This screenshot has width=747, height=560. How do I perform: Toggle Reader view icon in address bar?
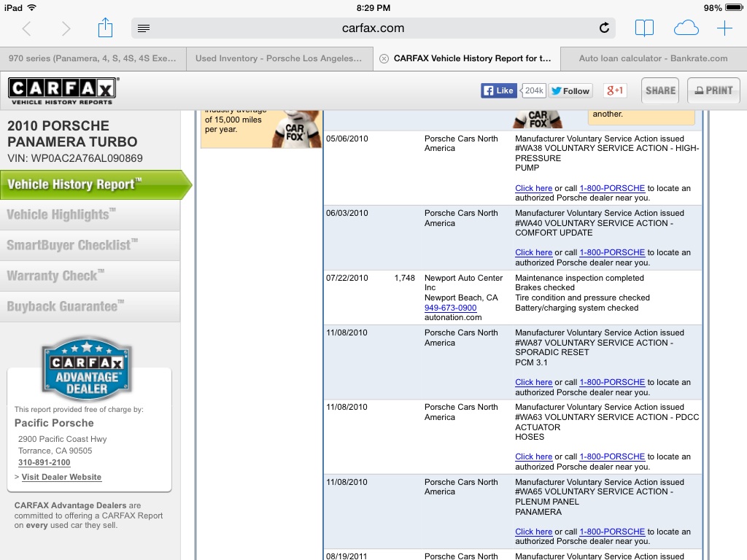[x=144, y=28]
